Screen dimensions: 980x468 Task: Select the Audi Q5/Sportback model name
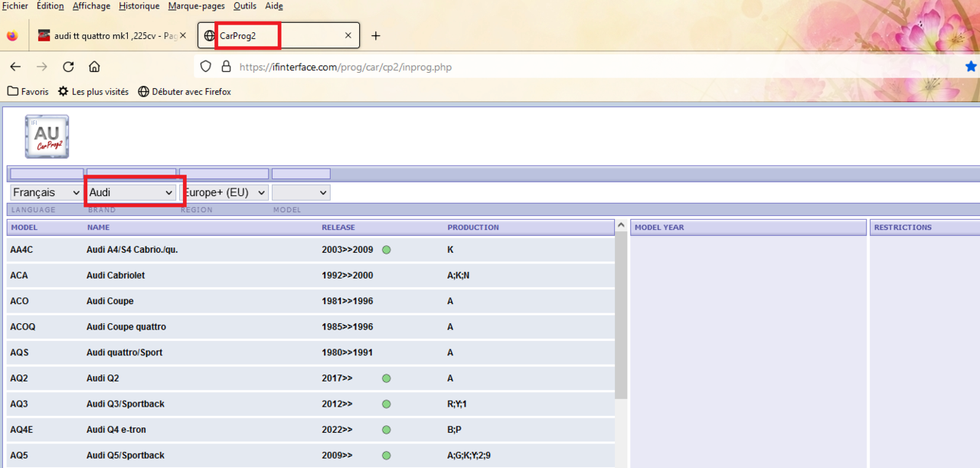pos(126,455)
